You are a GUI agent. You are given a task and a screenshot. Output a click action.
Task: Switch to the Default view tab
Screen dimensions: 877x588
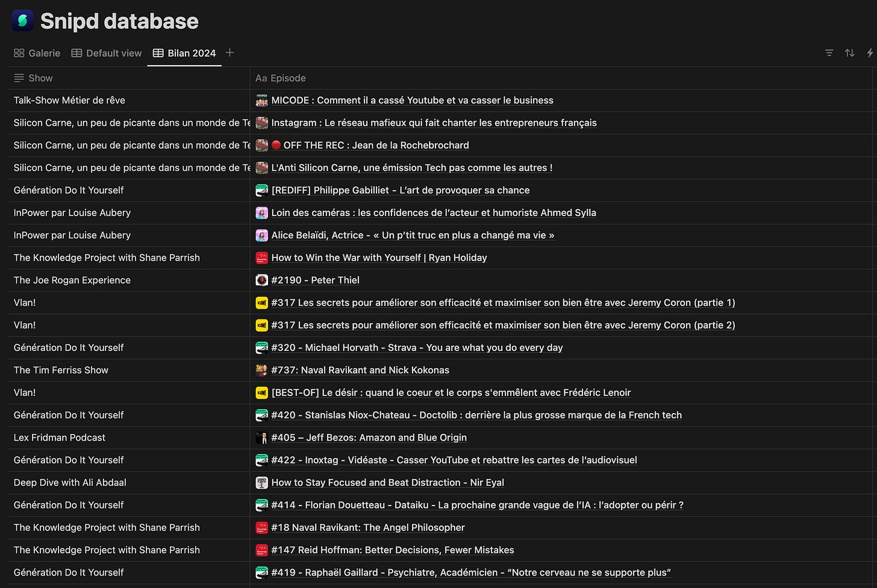(107, 53)
